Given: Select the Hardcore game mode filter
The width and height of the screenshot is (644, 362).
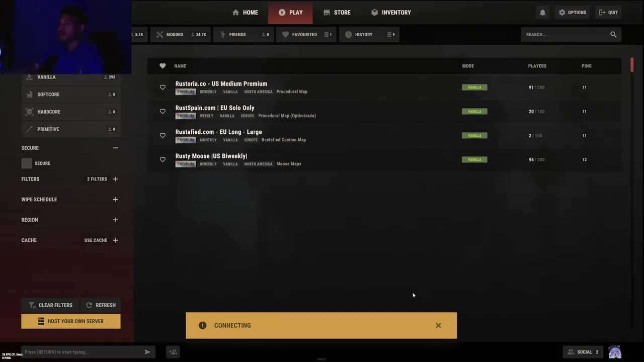Looking at the screenshot, I should 70,112.
